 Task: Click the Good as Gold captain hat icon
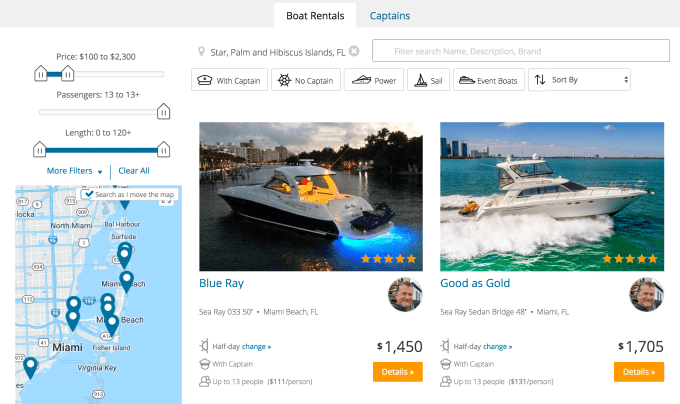[x=445, y=364]
